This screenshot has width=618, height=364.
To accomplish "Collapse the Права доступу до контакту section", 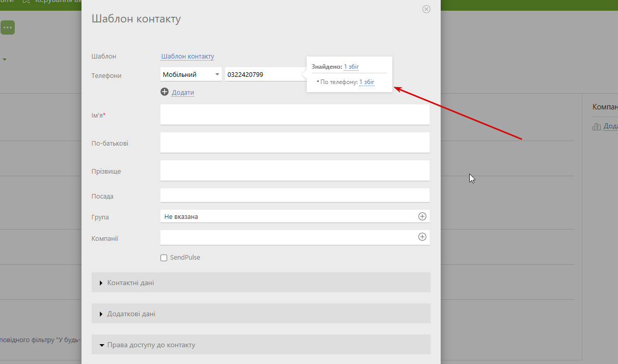I will point(261,345).
